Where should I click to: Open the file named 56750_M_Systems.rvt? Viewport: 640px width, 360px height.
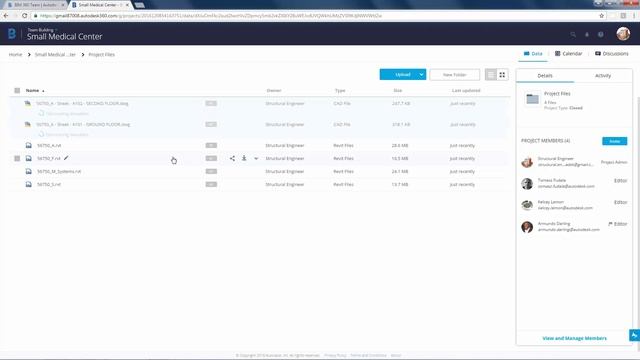coord(59,171)
